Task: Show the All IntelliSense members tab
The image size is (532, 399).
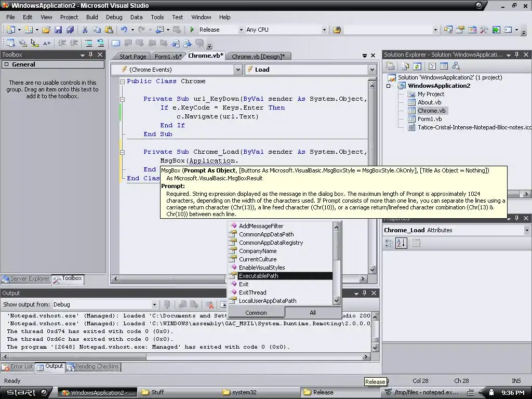Action: (313, 313)
